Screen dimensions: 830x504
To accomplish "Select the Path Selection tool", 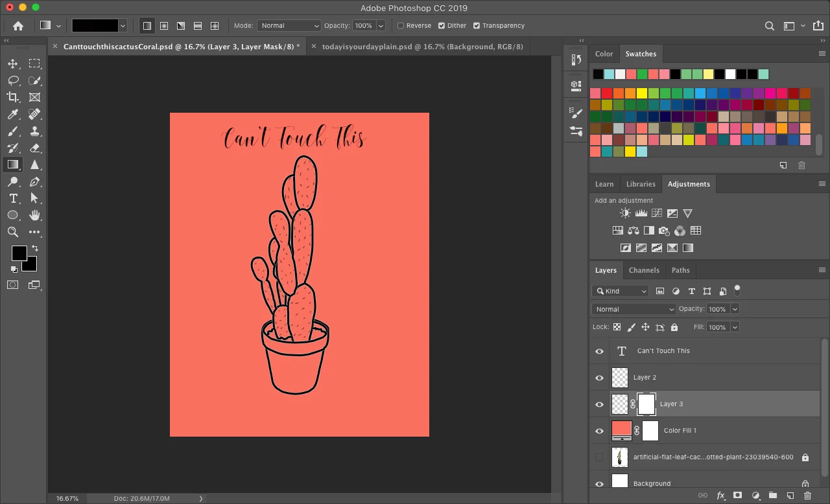I will [35, 198].
